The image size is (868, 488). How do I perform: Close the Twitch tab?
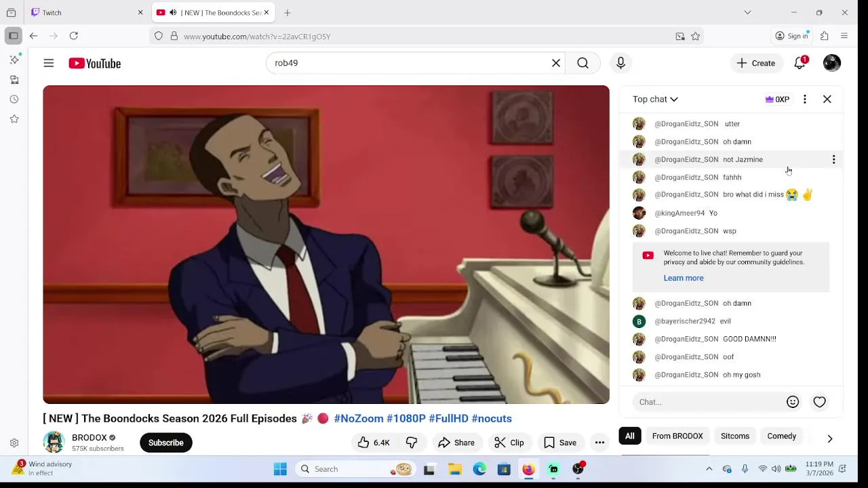140,12
